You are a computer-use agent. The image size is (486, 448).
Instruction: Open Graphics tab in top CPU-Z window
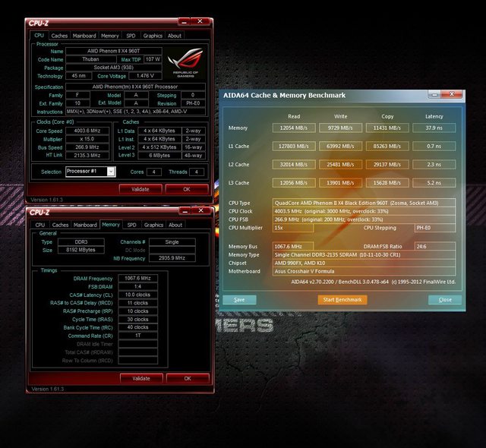coord(153,36)
